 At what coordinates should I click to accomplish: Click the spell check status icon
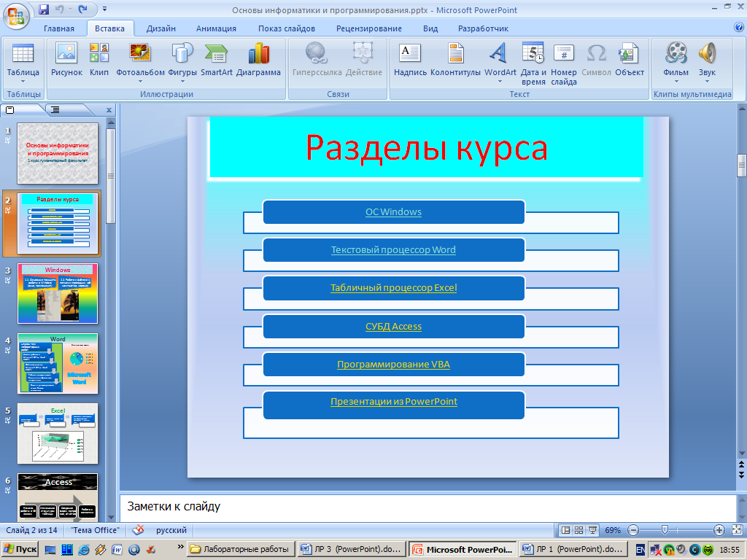(x=138, y=529)
